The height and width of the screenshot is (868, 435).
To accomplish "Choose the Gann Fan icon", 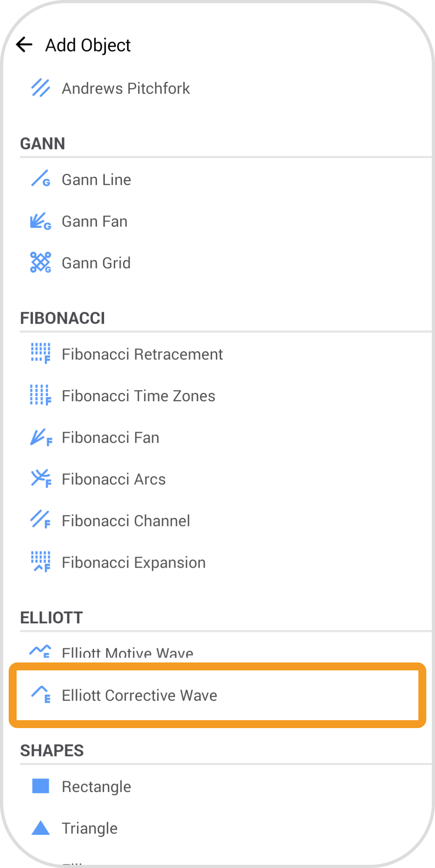I will [41, 221].
